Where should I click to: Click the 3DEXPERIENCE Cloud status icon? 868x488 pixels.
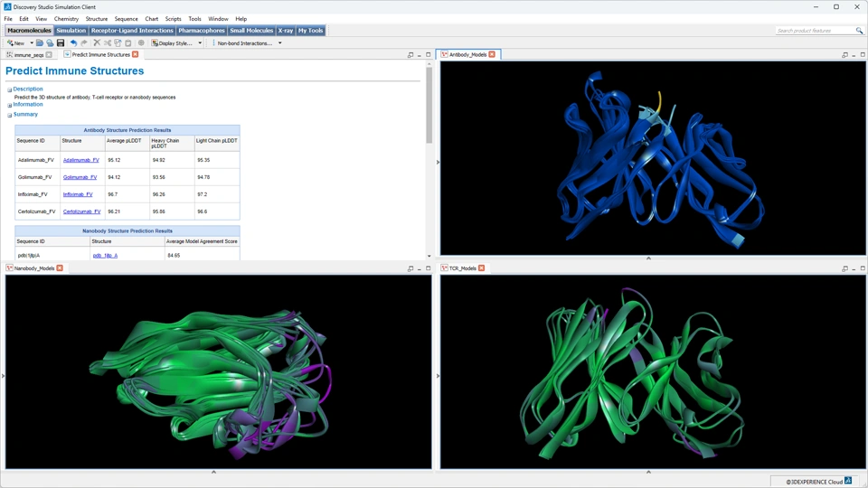point(848,481)
